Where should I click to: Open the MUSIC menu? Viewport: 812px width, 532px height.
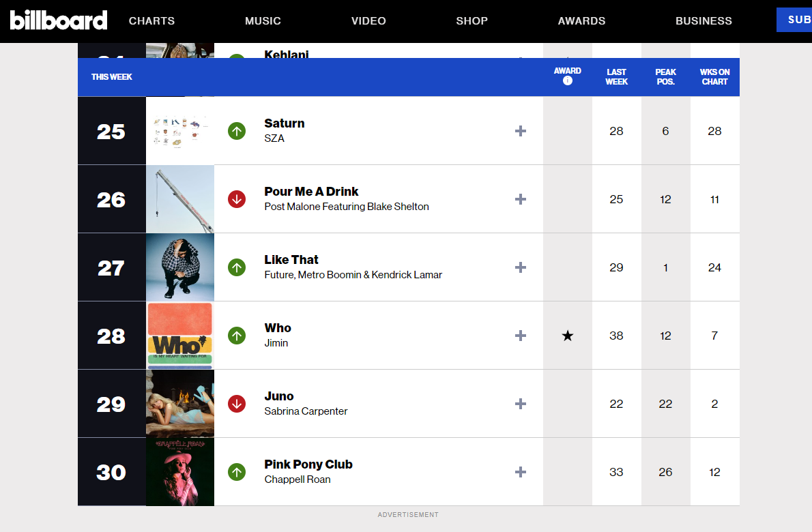coord(263,20)
